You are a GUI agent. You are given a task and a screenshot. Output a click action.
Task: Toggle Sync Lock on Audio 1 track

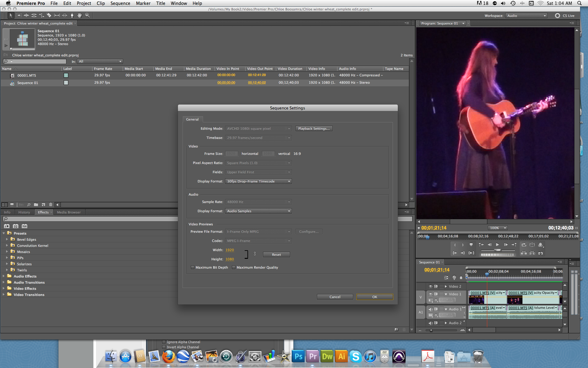tap(436, 309)
